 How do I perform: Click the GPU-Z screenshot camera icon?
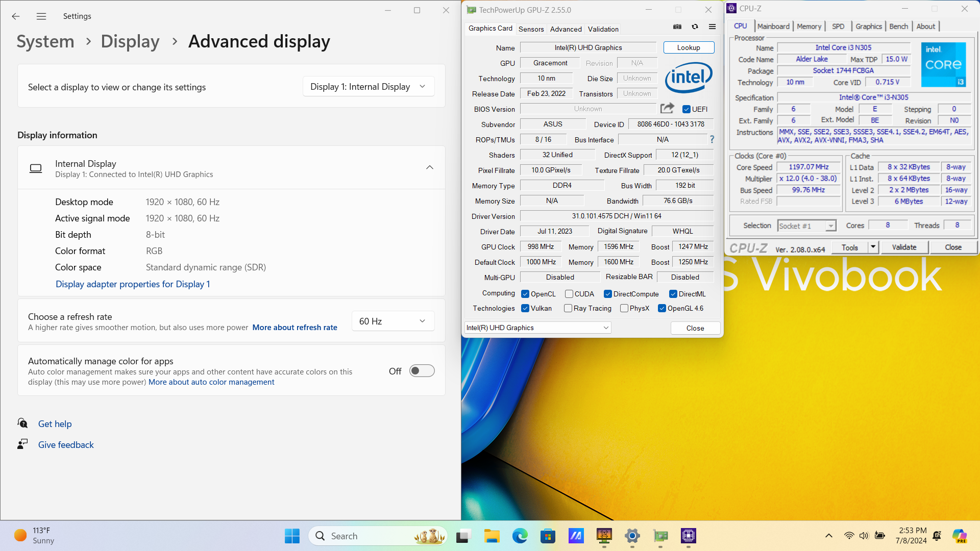coord(677,27)
